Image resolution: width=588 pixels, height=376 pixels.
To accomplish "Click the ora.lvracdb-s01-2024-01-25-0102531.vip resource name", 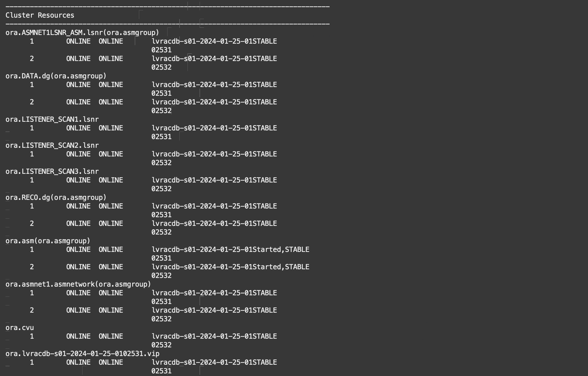I will (82, 354).
